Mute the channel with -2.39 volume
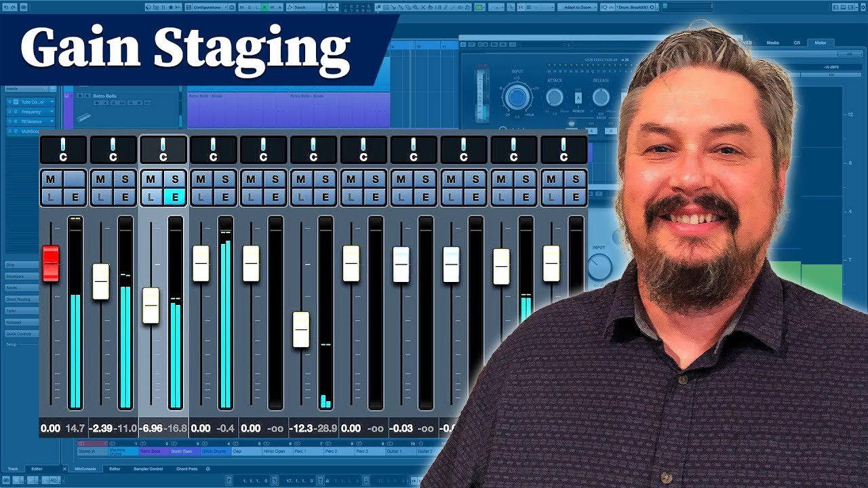Viewport: 868px width, 488px height. tap(102, 180)
